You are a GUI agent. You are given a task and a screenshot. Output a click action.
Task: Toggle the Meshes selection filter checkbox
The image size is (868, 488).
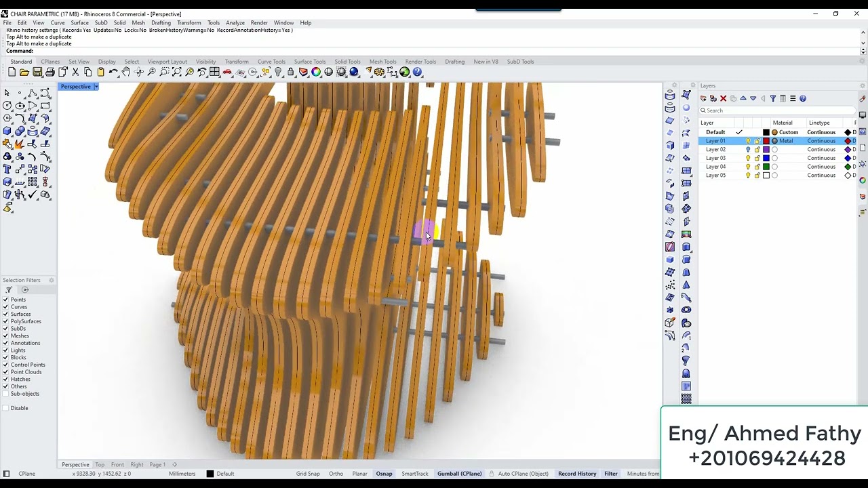pos(5,335)
